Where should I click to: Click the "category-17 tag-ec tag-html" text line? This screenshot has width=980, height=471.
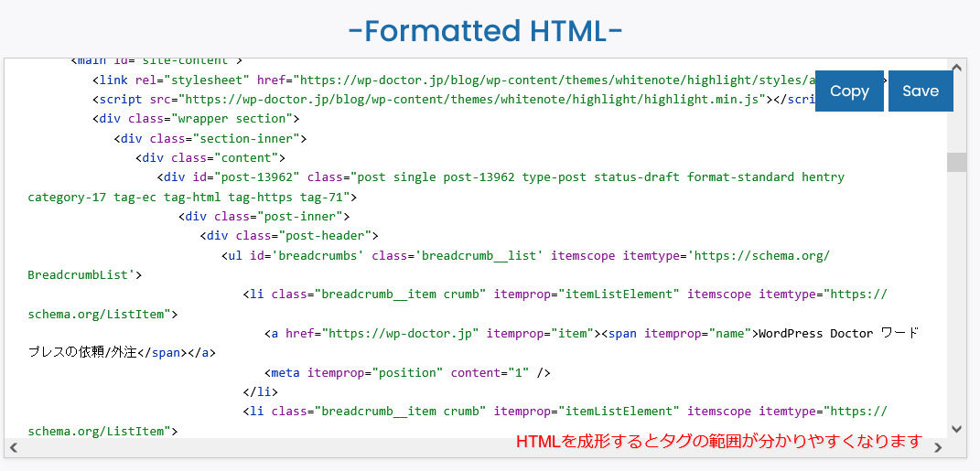tap(192, 198)
